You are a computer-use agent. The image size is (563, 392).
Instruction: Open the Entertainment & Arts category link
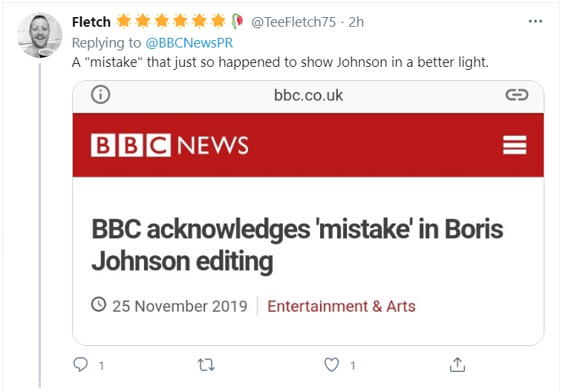coord(341,306)
